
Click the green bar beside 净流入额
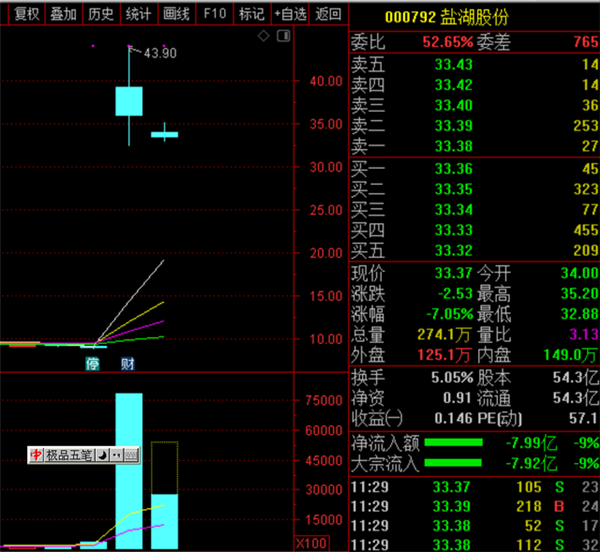[x=453, y=443]
